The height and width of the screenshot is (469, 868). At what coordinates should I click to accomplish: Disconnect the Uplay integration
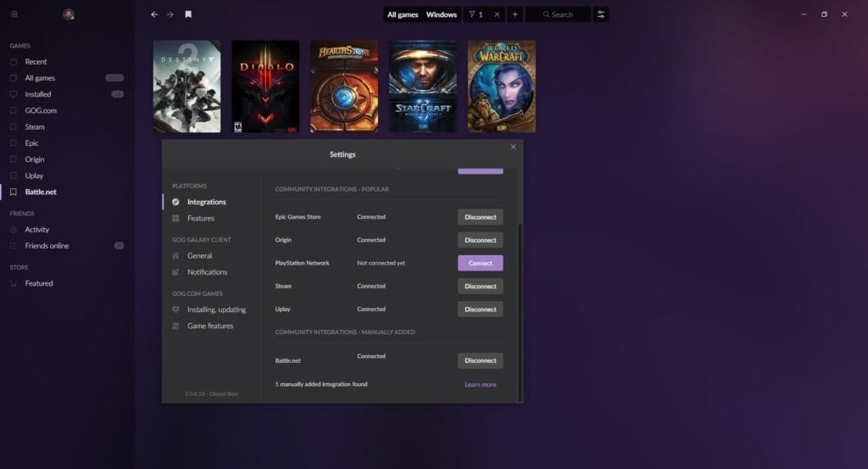[x=480, y=310]
